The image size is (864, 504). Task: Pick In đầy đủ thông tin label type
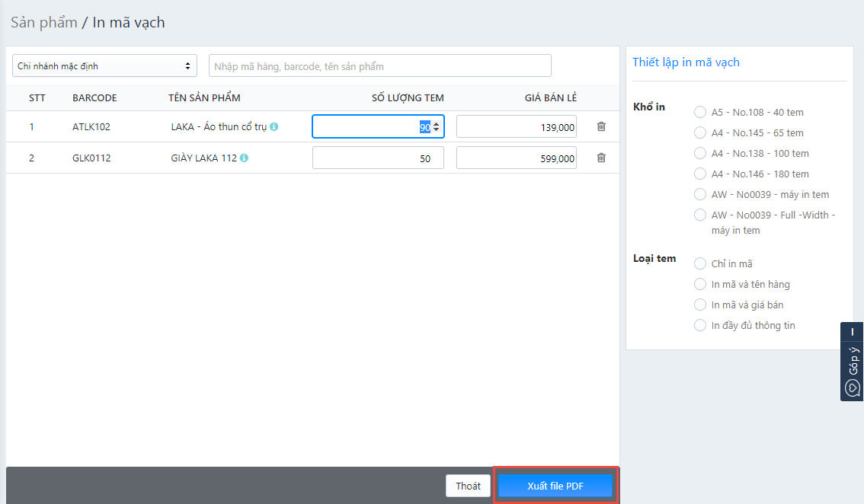(700, 325)
